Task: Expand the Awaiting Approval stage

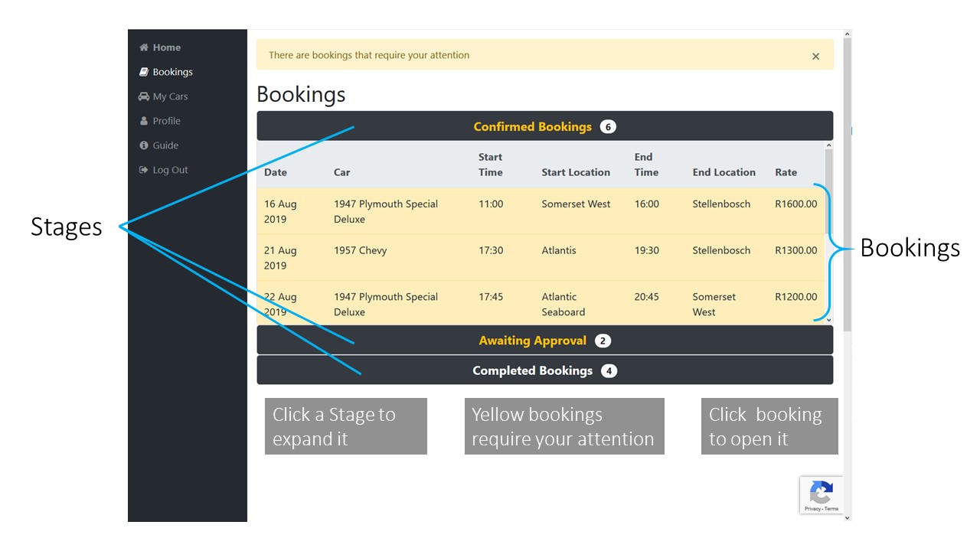Action: [544, 341]
